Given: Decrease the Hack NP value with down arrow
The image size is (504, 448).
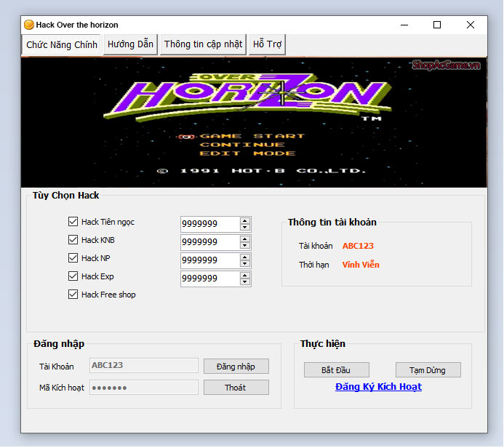Looking at the screenshot, I should click(x=245, y=264).
